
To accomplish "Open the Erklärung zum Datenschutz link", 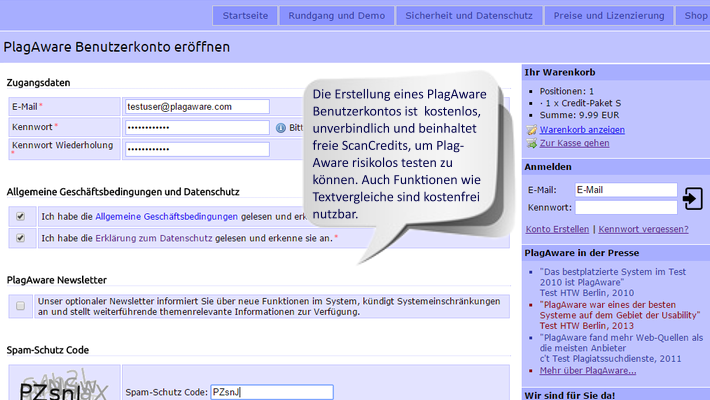I will click(154, 238).
